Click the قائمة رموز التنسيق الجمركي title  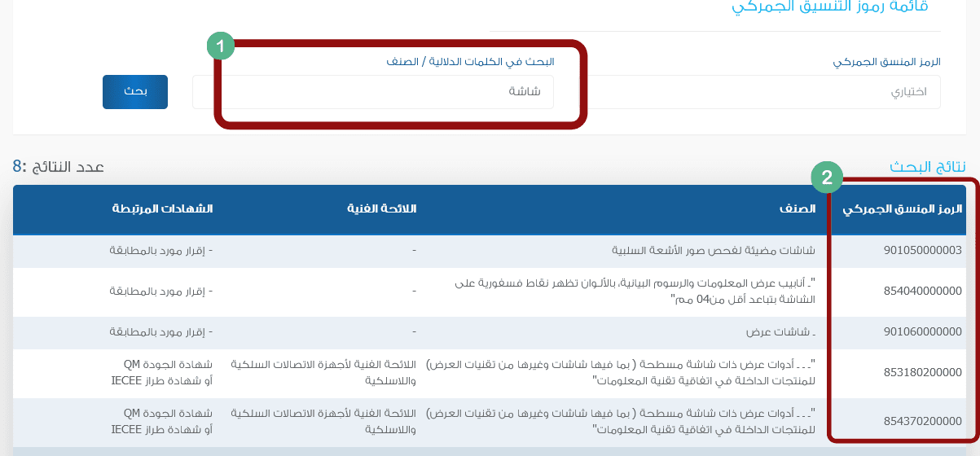pos(830,7)
